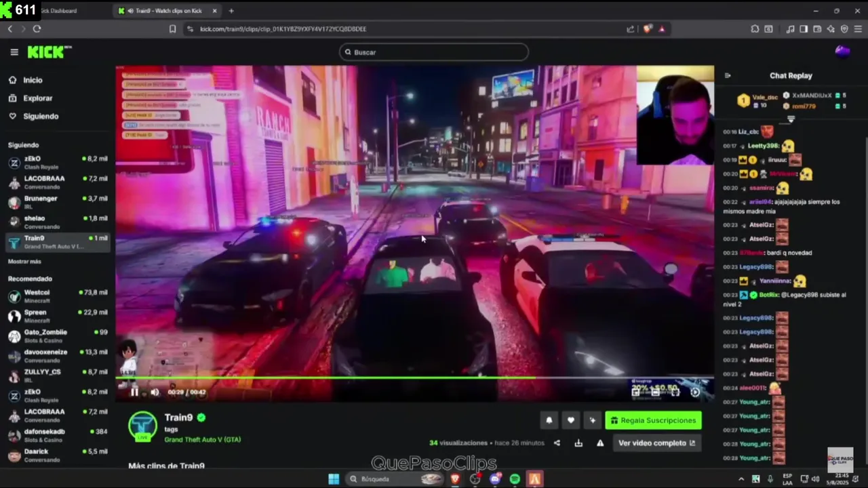Open davooxeneize recommended channel

click(58, 356)
